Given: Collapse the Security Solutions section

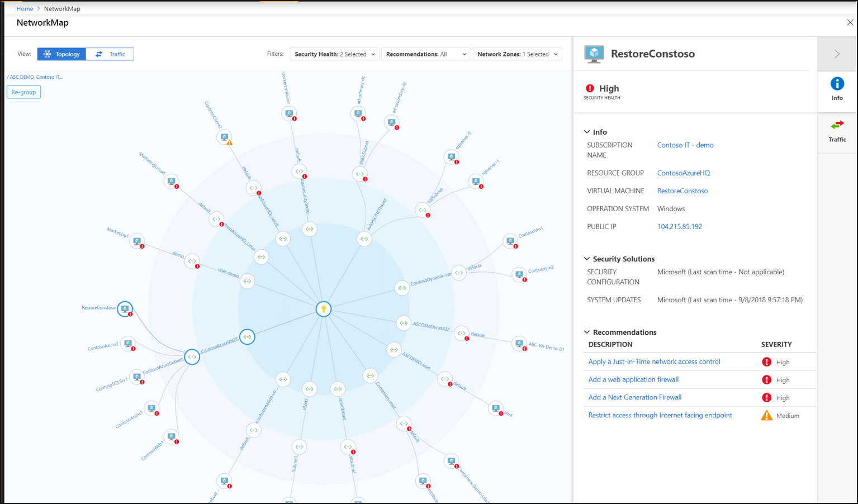Looking at the screenshot, I should coord(587,259).
